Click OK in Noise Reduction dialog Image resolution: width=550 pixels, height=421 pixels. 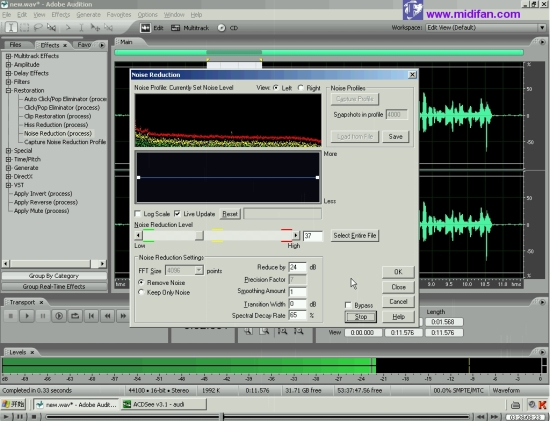point(398,272)
